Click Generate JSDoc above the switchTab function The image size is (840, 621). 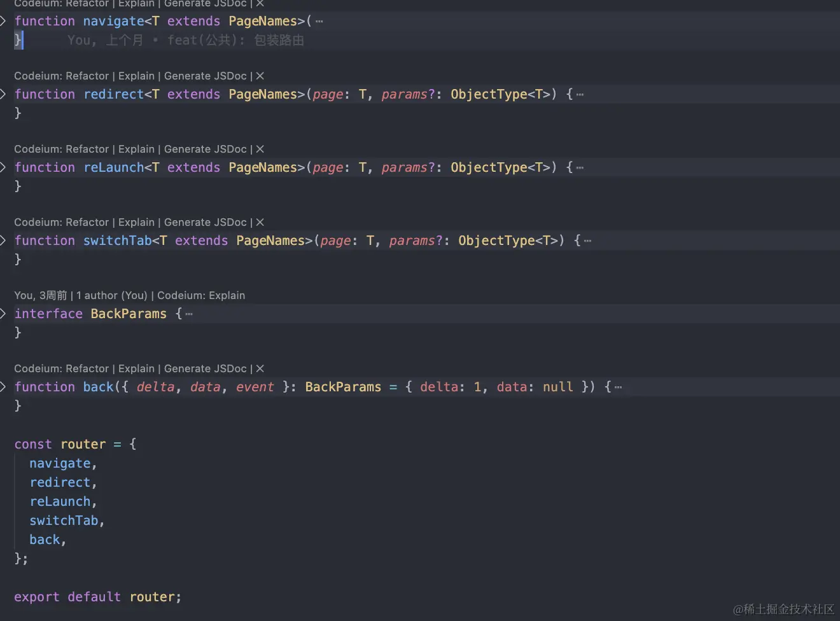tap(205, 222)
